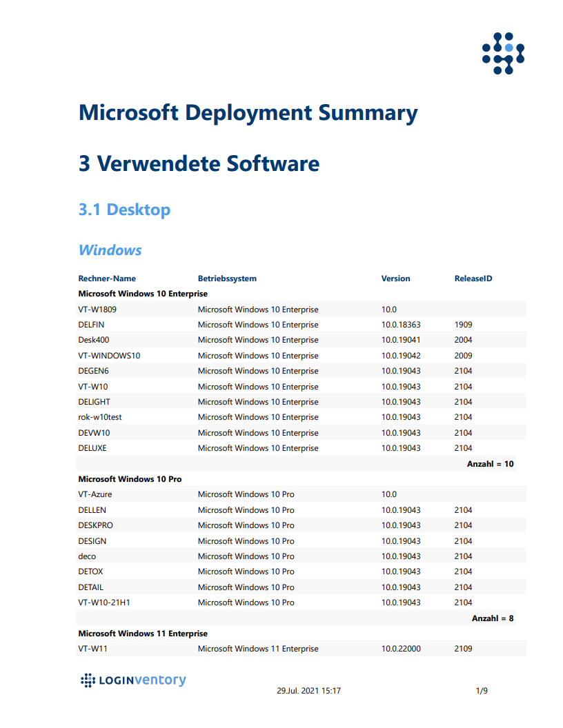The width and height of the screenshot is (563, 728).
Task: Click 'Microsoft Windows 11 Enterprise' in the VT-W11 row
Action: coord(258,649)
